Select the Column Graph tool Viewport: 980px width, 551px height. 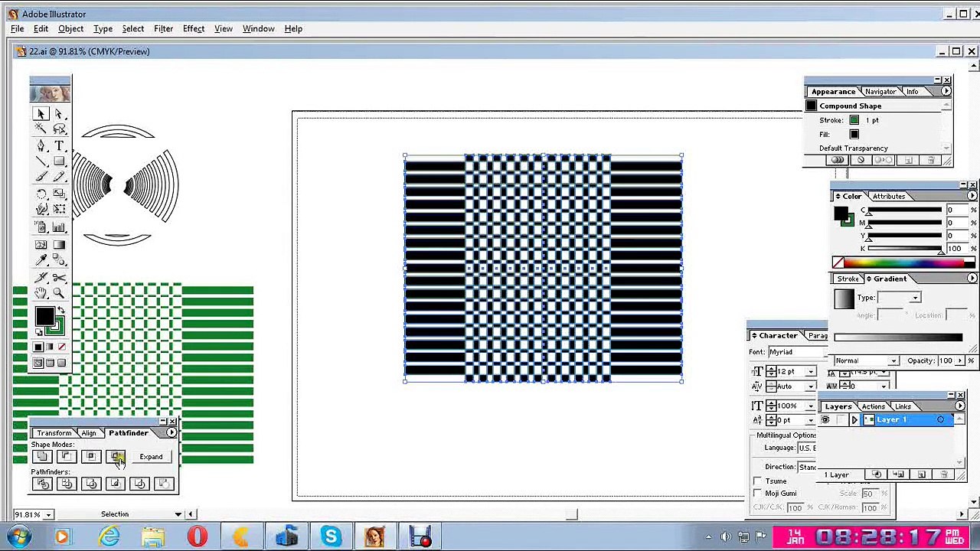click(59, 227)
